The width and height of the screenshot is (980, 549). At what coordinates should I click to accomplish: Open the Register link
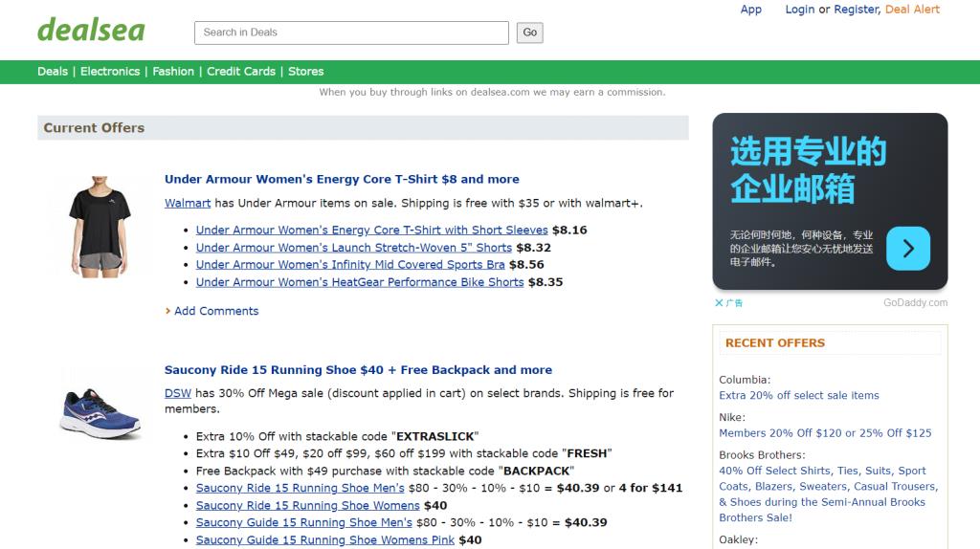(x=857, y=10)
